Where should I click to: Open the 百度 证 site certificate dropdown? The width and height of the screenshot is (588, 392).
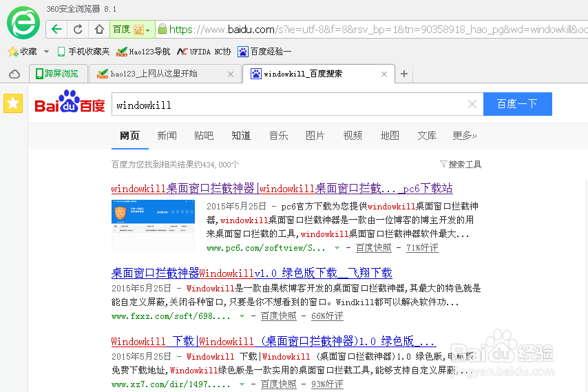pos(132,29)
